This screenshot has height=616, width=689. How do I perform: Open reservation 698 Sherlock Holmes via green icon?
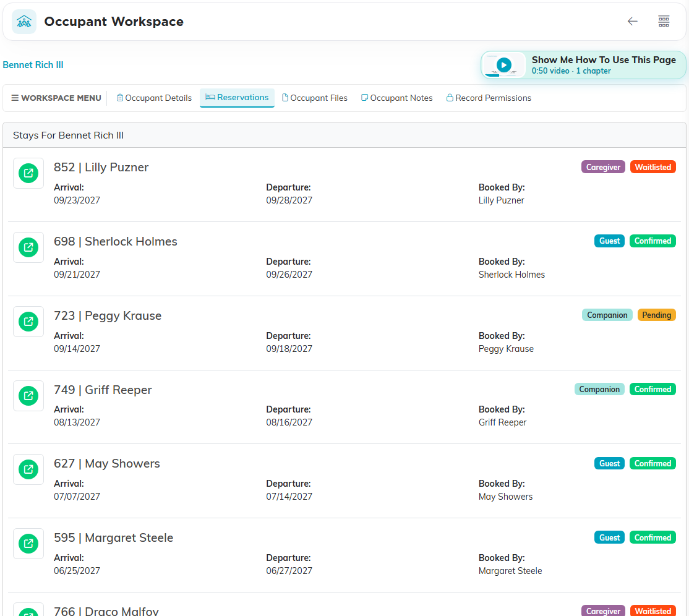28,247
